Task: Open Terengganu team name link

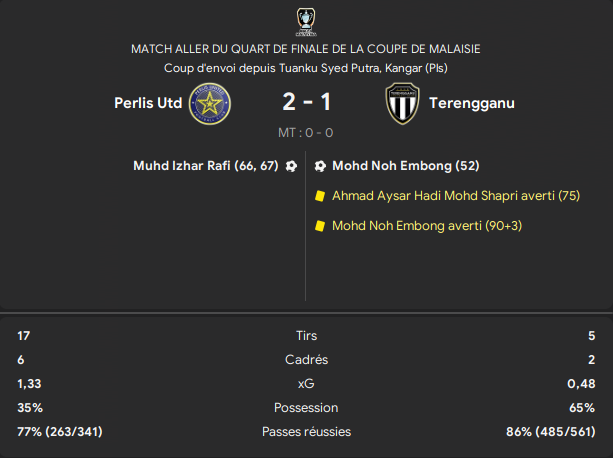Action: (x=472, y=103)
